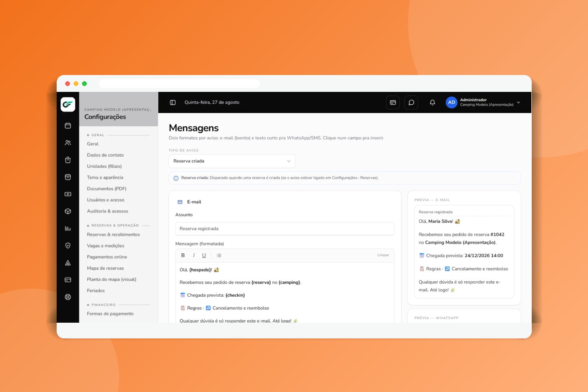
Task: Open Auditoria & acessos
Action: [x=108, y=211]
